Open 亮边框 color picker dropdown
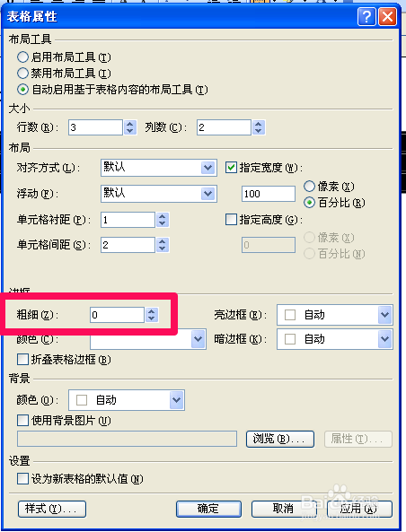This screenshot has height=532, width=406. pos(335,315)
